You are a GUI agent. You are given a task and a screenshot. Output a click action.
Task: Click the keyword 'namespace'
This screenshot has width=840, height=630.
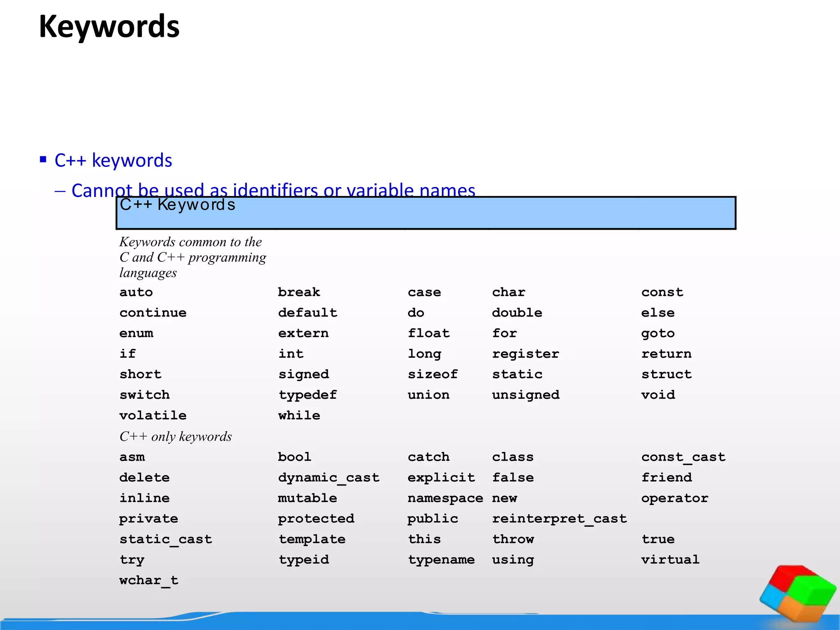445,499
